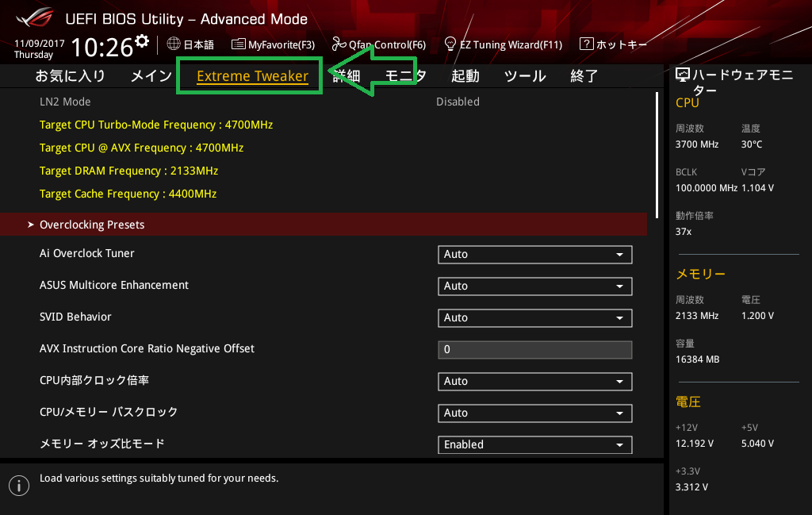Open the CPU内部クロック倍率 dropdown

click(x=535, y=382)
